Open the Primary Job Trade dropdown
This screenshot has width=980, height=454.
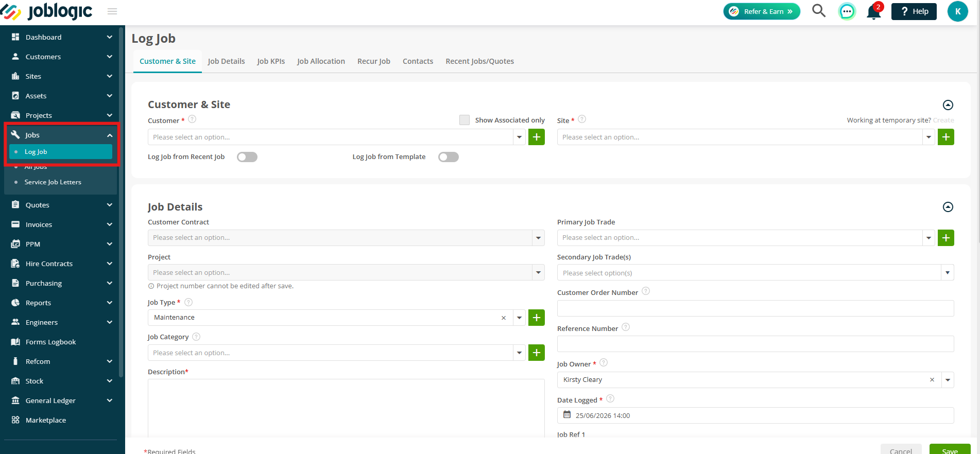coord(746,238)
